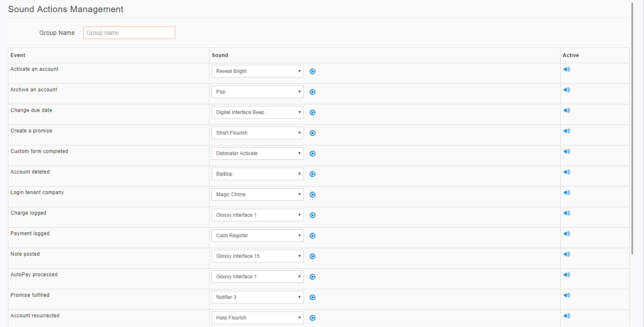Open the Short Flourish sound dropdown
Image resolution: width=644 pixels, height=327 pixels.
pos(258,133)
